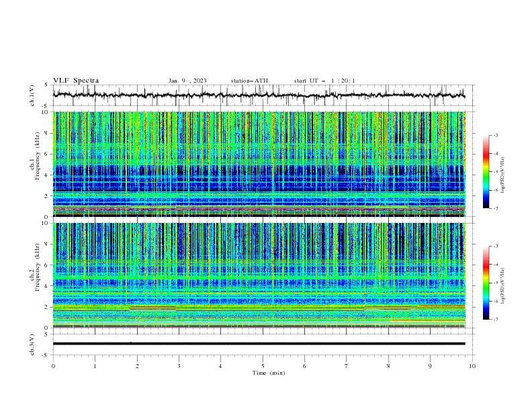Click time axis tick label "7"
Viewport: 532px width, 411px height.
(x=347, y=366)
